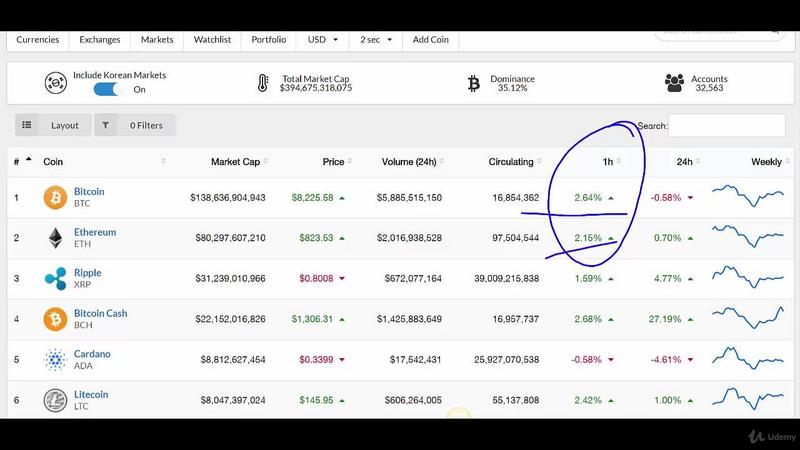
Task: Open the Markets tab
Action: (x=157, y=39)
